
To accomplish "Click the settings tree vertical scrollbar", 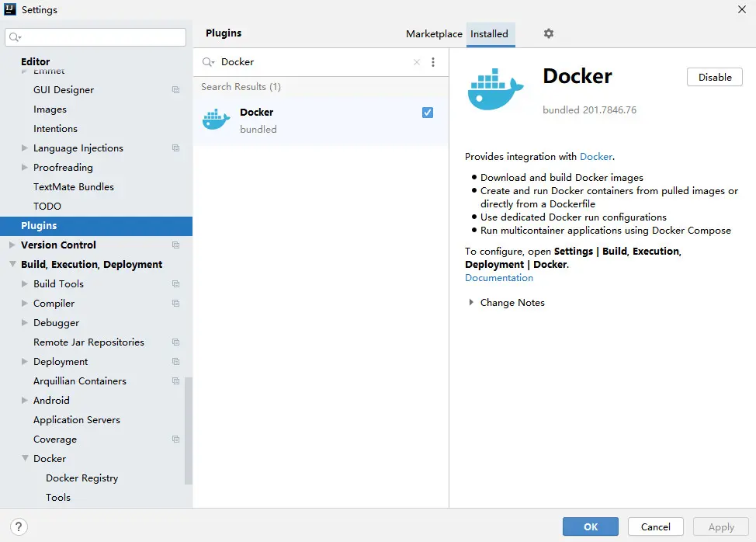I will (189, 431).
